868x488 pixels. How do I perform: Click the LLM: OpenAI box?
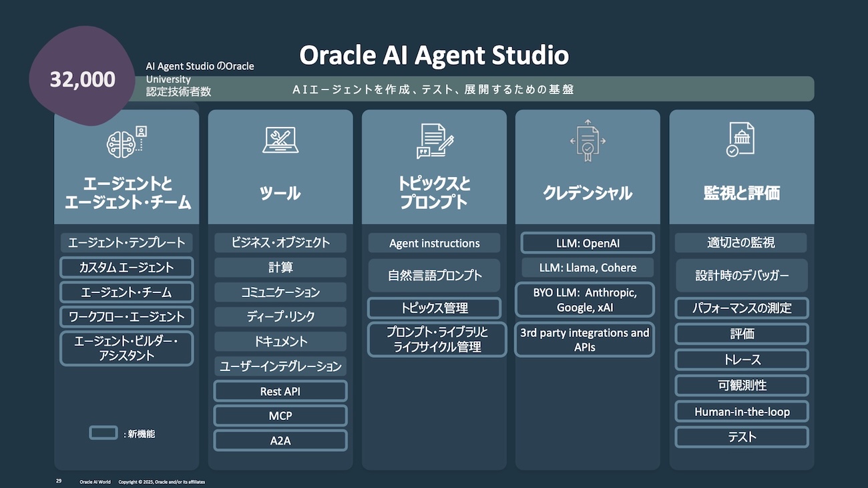[x=588, y=243]
